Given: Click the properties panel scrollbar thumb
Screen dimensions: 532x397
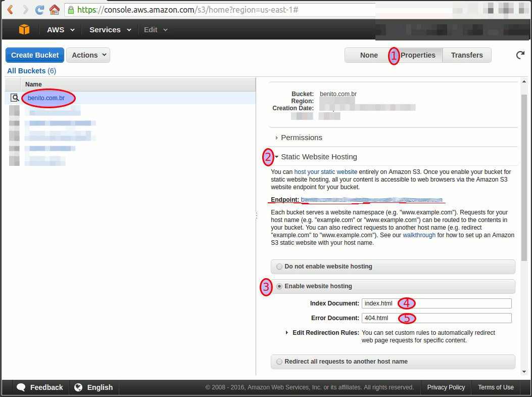Looking at the screenshot, I should 524,177.
